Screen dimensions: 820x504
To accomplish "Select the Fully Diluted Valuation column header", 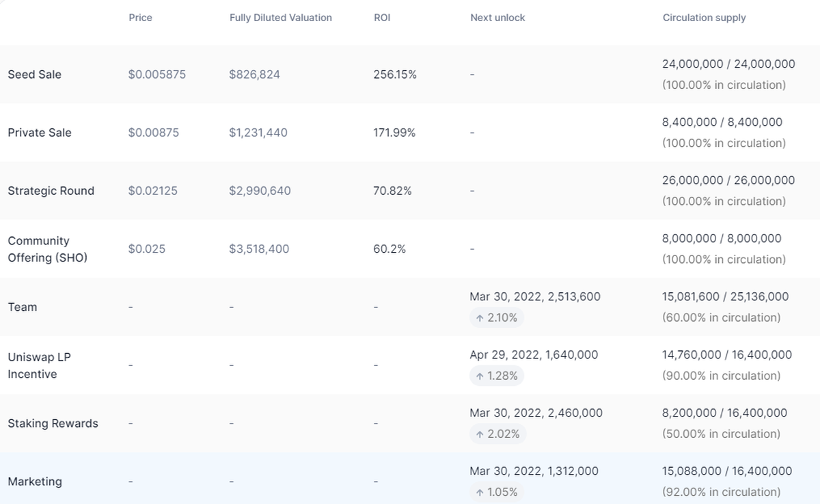I will pos(280,18).
